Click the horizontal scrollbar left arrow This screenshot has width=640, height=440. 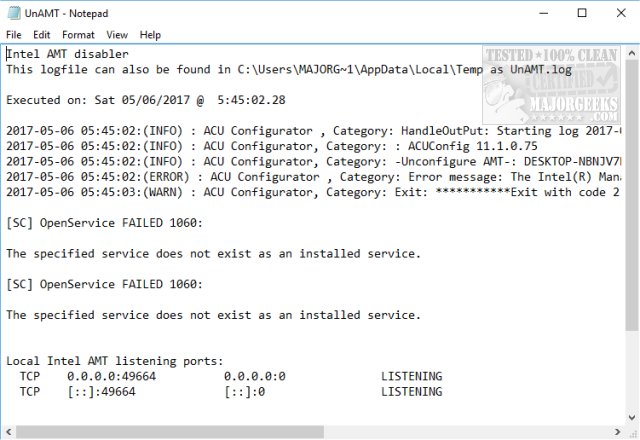point(8,432)
